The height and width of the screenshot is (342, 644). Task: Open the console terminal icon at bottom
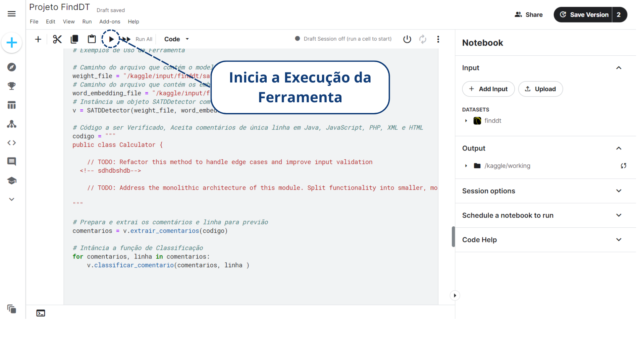point(41,313)
